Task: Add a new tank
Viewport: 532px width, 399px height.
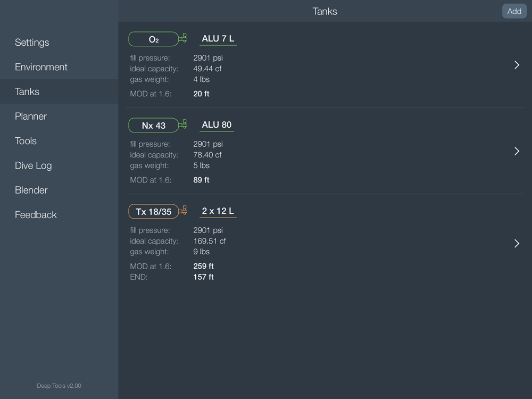Action: coord(514,11)
